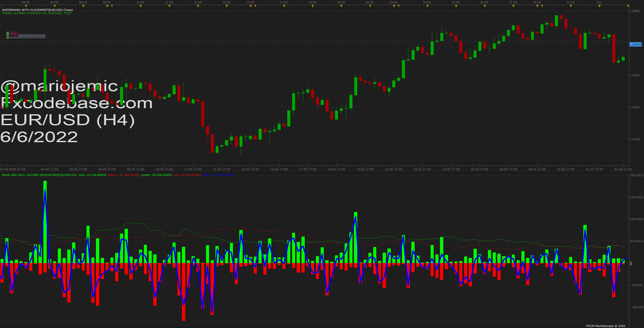644x328 pixels.
Task: Click the day marker under 19.05
Action: (341, 6)
